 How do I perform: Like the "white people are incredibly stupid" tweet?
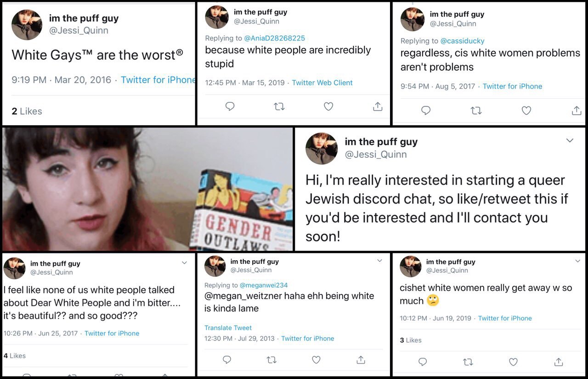pyautogui.click(x=328, y=106)
